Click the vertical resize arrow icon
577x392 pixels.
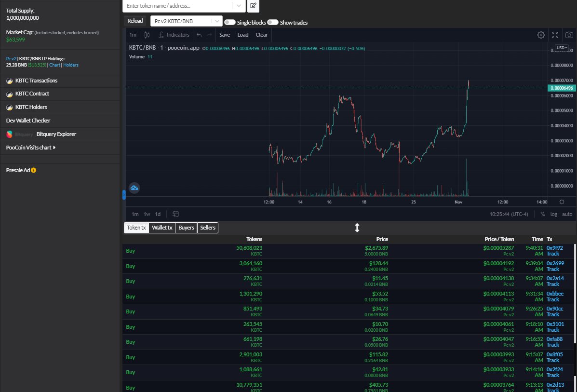tap(357, 228)
